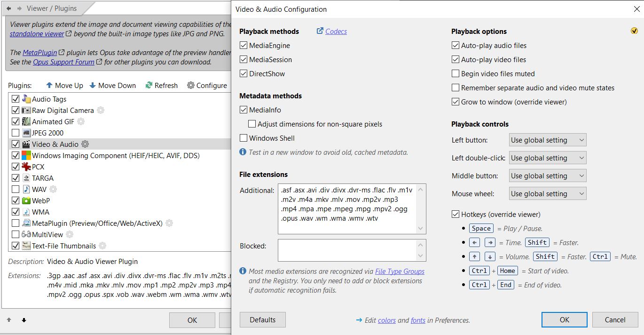Open the File Type Groups link
Viewport: 644px width, 335px height.
400,271
